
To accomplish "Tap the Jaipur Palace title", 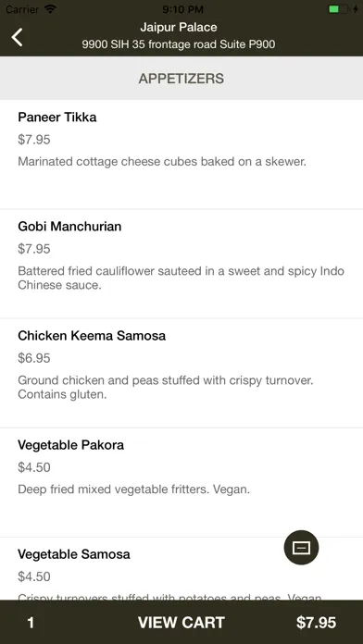I will [179, 27].
